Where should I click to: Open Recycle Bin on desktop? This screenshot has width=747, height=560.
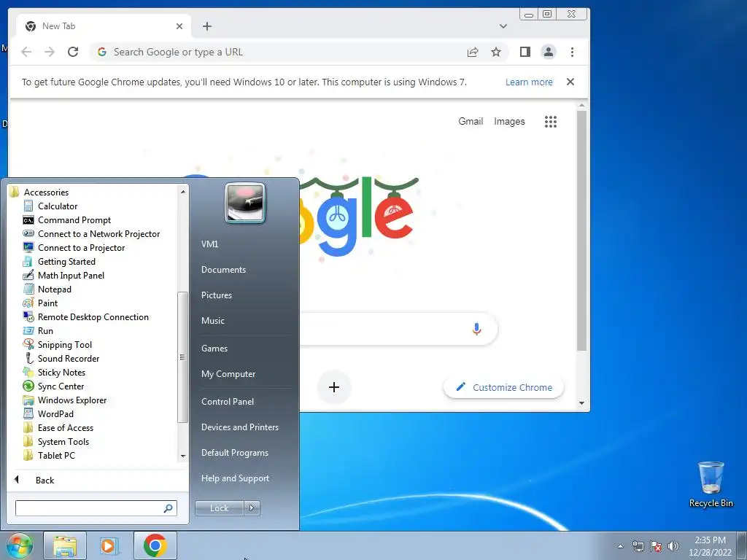tap(711, 484)
